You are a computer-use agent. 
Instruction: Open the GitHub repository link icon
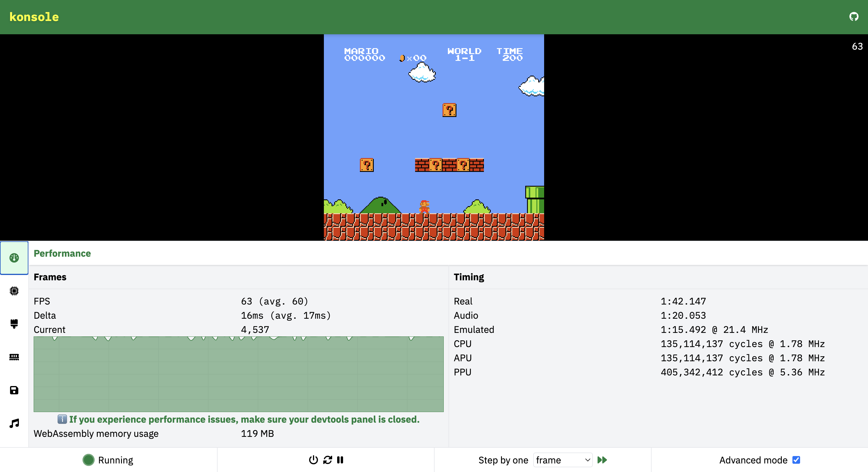pyautogui.click(x=854, y=17)
